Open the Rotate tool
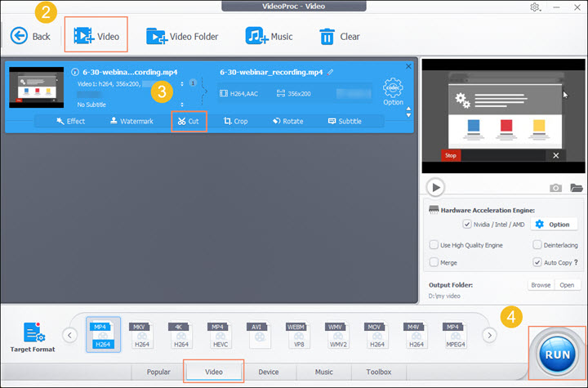588x388 pixels. [288, 121]
